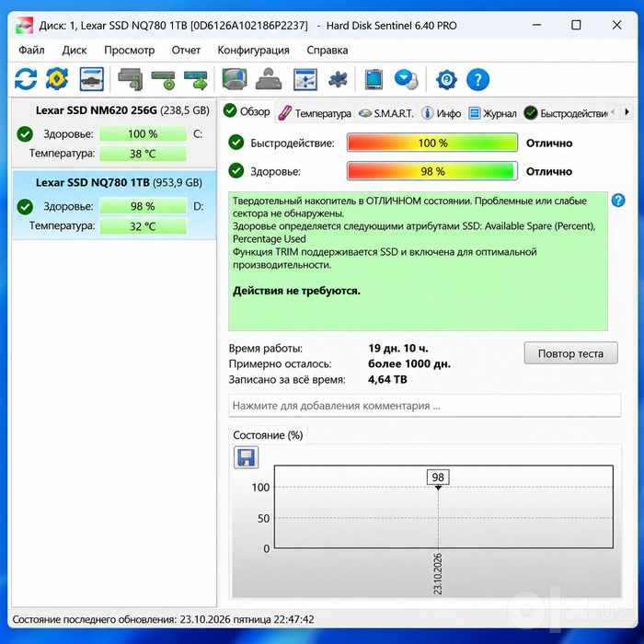This screenshot has width=644, height=644.
Task: Click the chart window toolbar icon
Action: [x=305, y=79]
